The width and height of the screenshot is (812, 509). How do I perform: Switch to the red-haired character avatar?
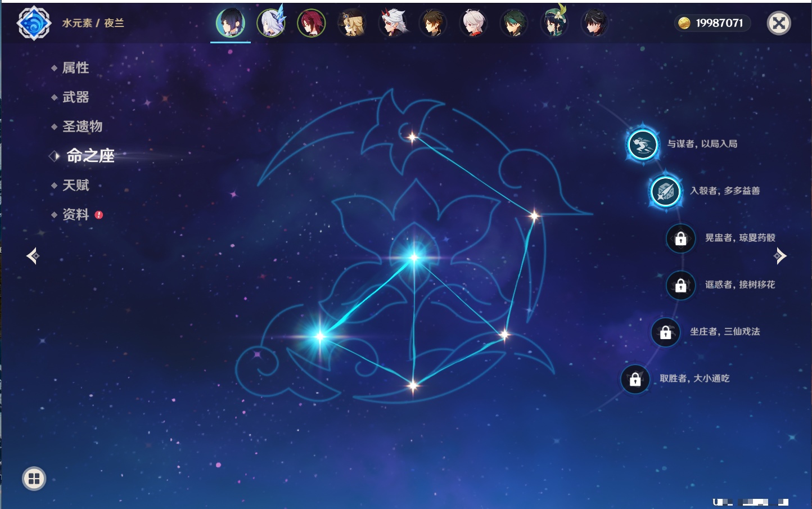tap(312, 23)
